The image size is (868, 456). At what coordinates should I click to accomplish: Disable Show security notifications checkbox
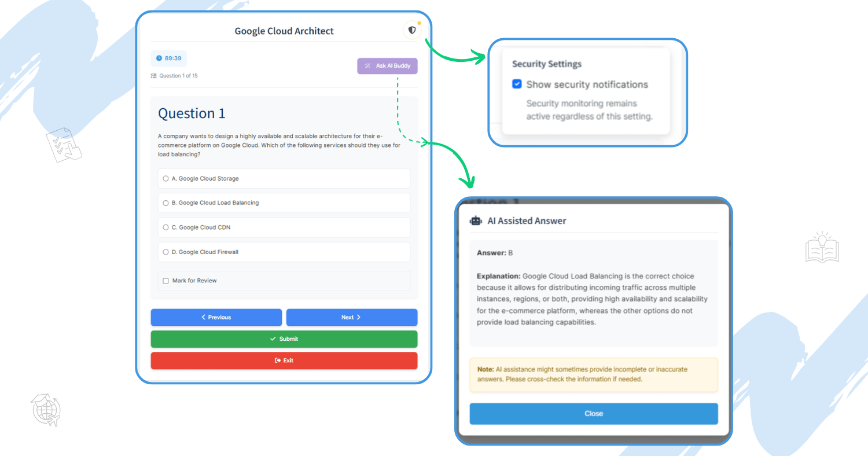[x=517, y=84]
